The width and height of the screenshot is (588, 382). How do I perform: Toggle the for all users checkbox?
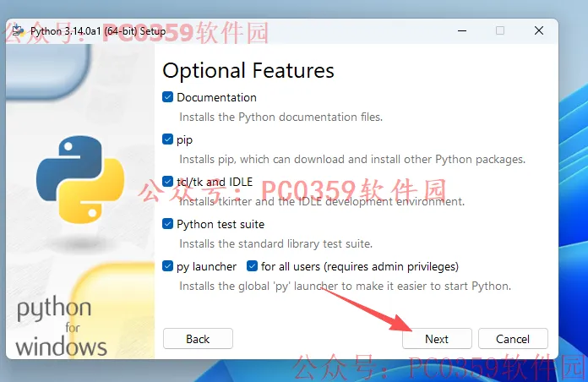[252, 266]
